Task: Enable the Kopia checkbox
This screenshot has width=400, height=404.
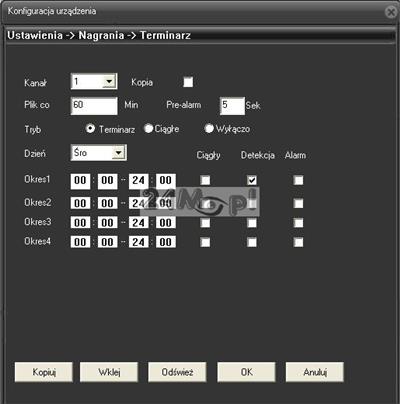Action: [x=188, y=82]
